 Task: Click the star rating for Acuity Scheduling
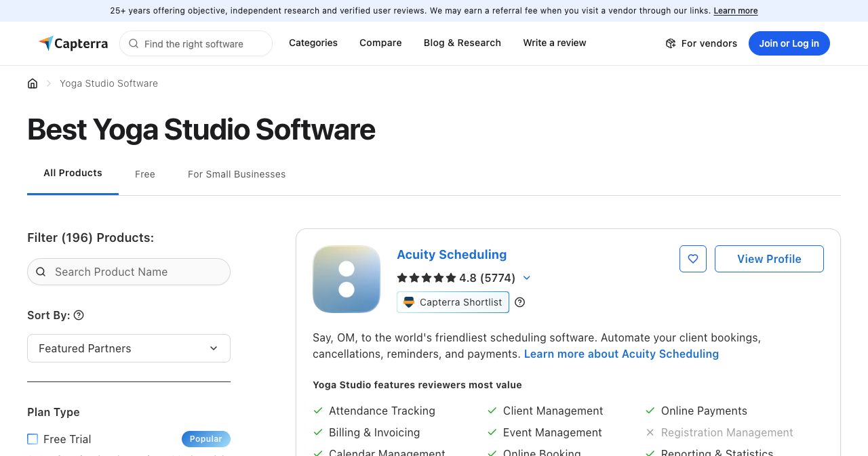(x=427, y=278)
